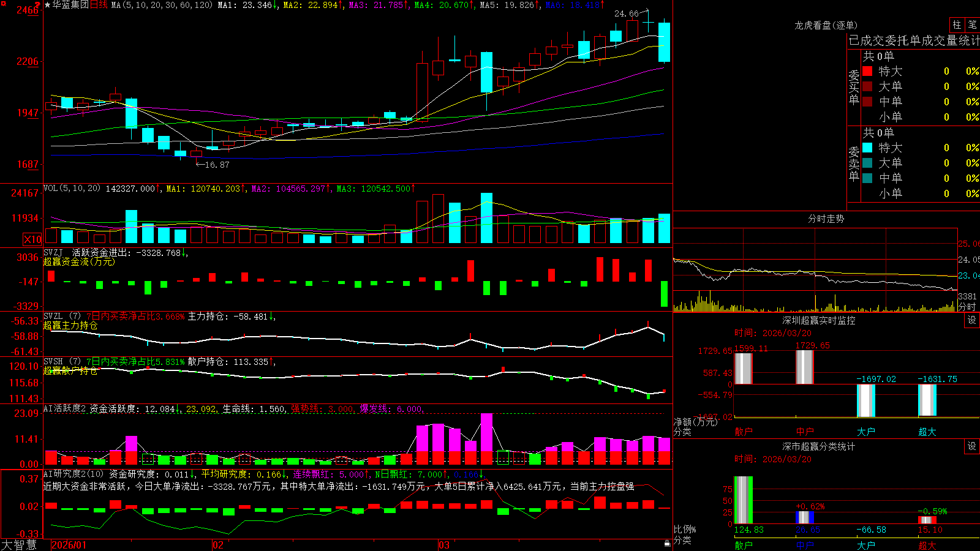Click the green 散户 bar in 深市超赢分类统计
The image size is (980, 551).
pos(743,500)
